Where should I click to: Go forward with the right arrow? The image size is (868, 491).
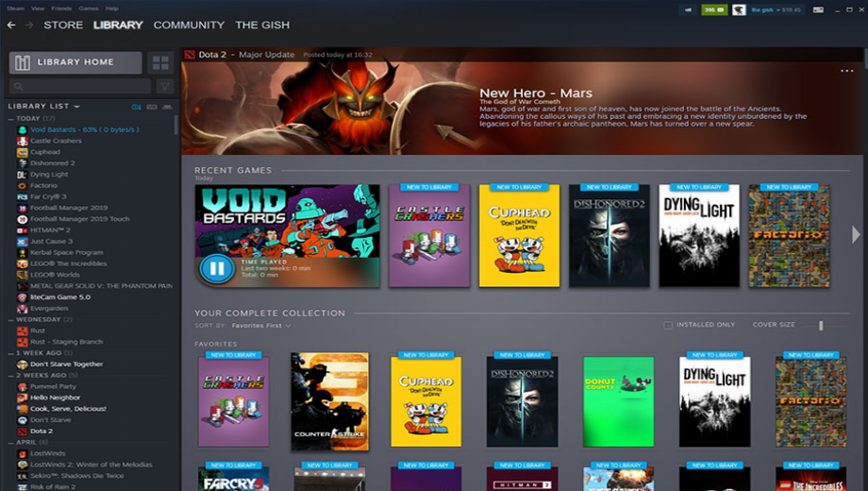[29, 25]
